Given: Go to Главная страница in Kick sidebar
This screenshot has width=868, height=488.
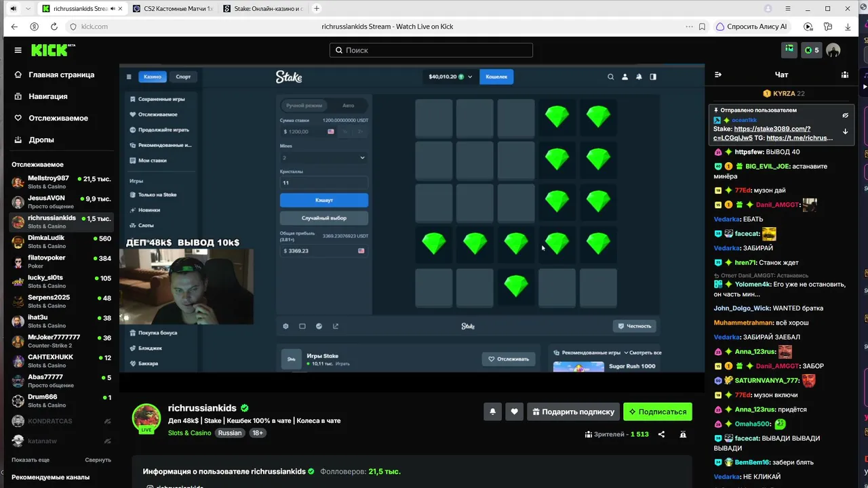Looking at the screenshot, I should click(61, 75).
